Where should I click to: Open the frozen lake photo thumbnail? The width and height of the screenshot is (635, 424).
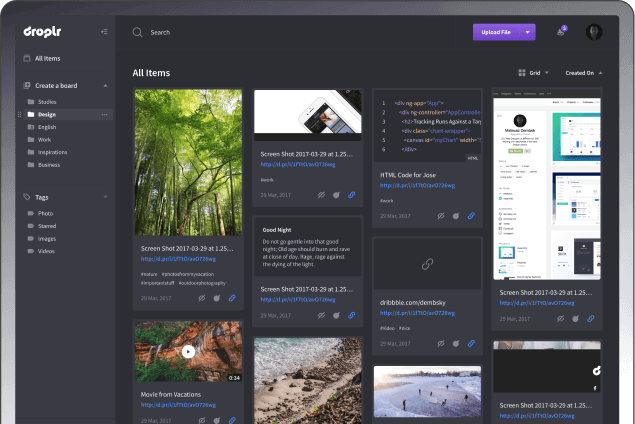(427, 392)
